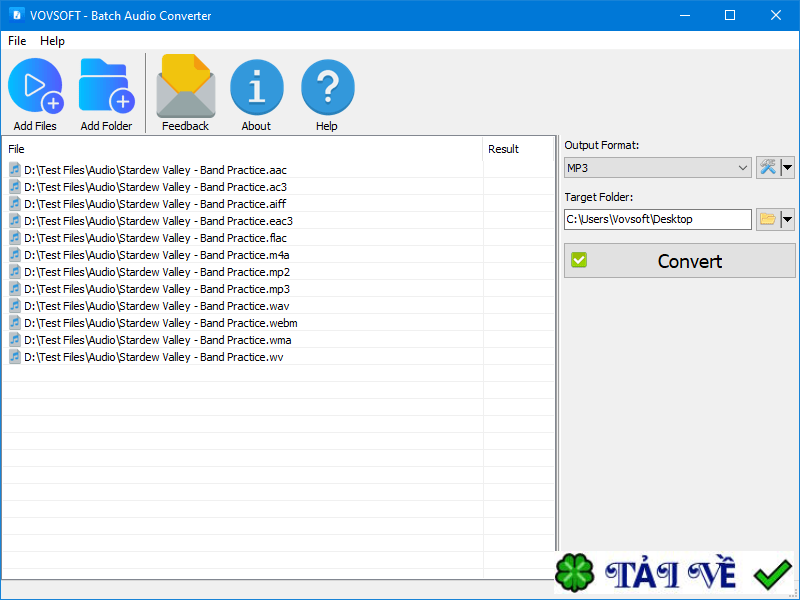This screenshot has height=600, width=800.
Task: Click the Add Files icon
Action: [35, 87]
